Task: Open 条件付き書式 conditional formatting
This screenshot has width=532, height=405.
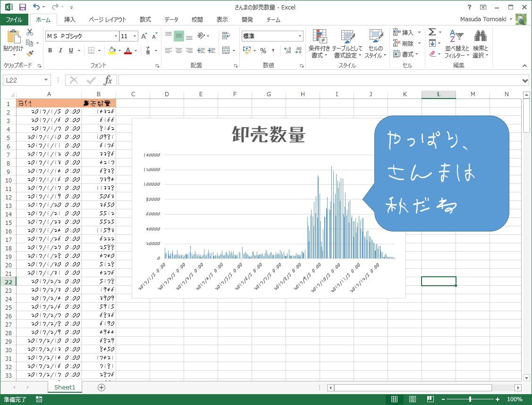Action: (319, 44)
